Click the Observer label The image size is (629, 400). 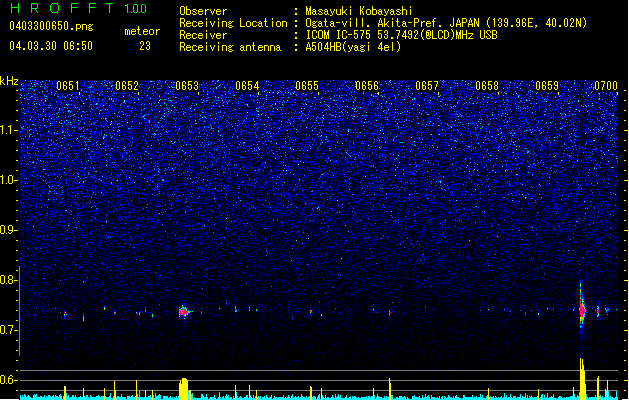coord(203,11)
